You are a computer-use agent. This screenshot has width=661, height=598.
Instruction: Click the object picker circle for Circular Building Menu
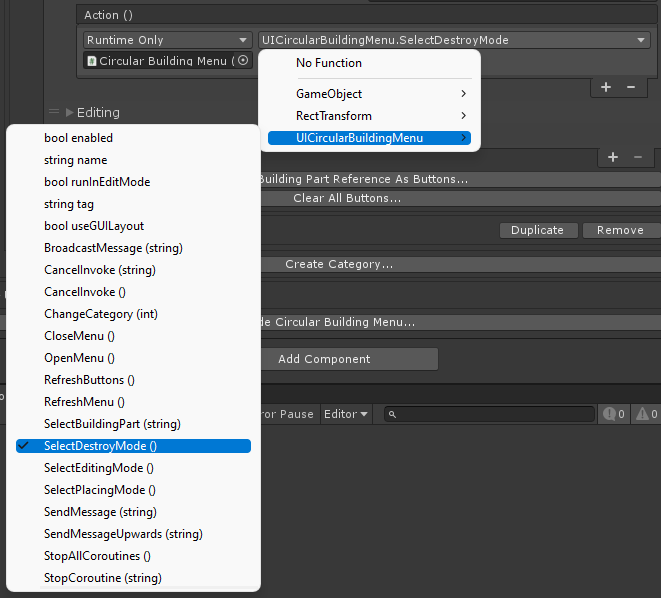243,61
